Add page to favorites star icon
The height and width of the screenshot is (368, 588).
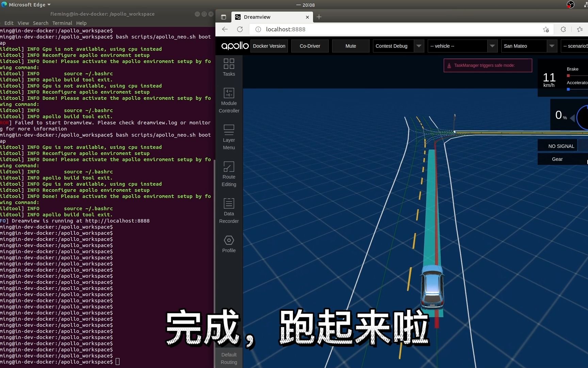point(546,29)
